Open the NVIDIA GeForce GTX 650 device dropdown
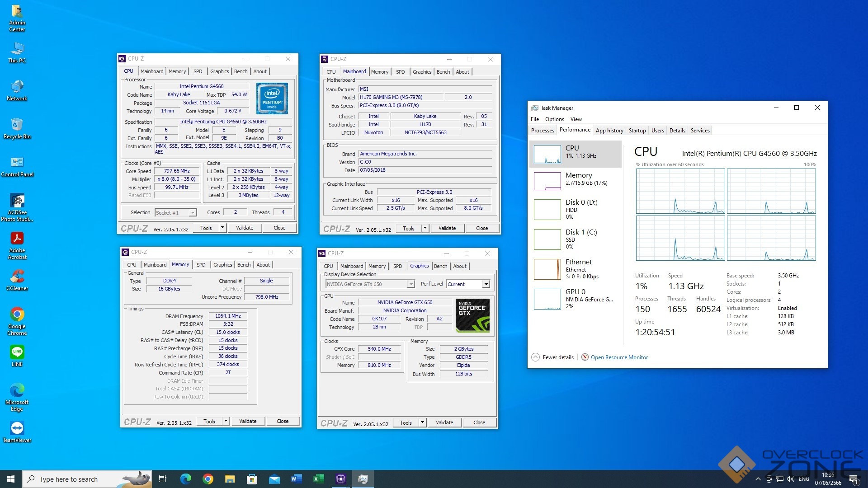This screenshot has height=488, width=868. pyautogui.click(x=410, y=284)
